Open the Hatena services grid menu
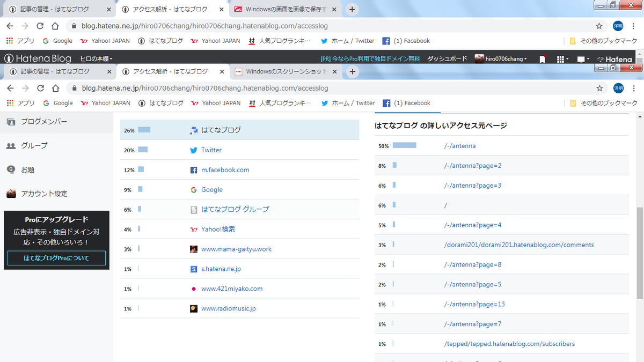Viewport: 644px width, 362px height. 562,59
